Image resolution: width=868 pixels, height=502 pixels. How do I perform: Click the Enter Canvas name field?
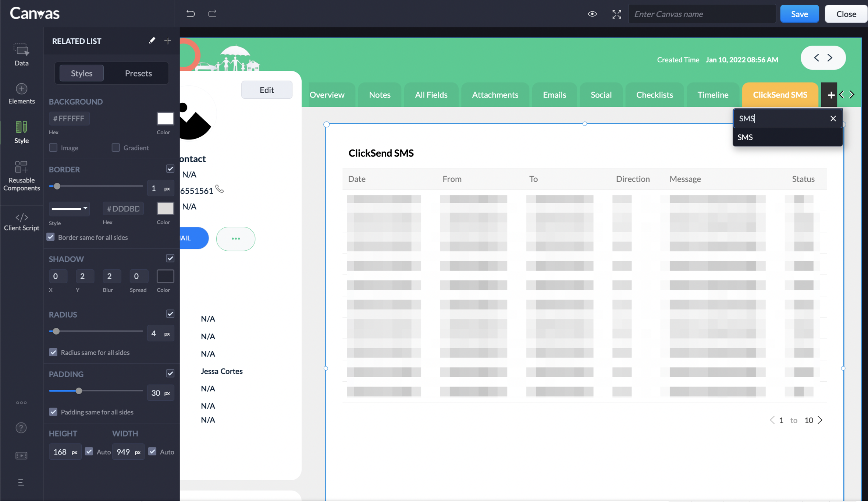pos(702,14)
